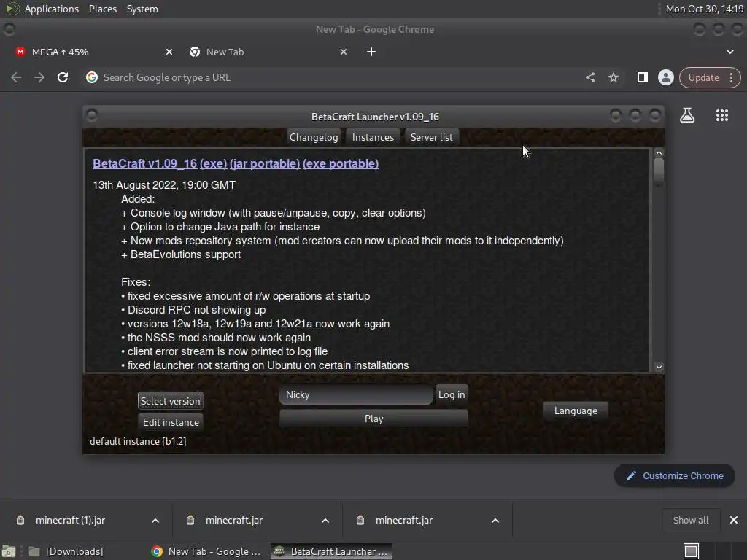Click the share page icon
This screenshot has width=747, height=560.
[x=589, y=77]
